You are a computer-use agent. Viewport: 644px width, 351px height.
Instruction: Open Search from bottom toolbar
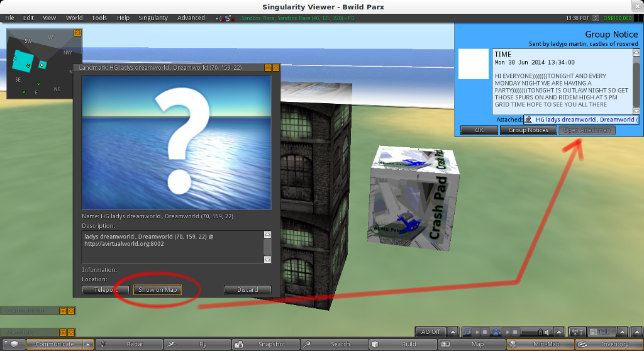pyautogui.click(x=335, y=344)
